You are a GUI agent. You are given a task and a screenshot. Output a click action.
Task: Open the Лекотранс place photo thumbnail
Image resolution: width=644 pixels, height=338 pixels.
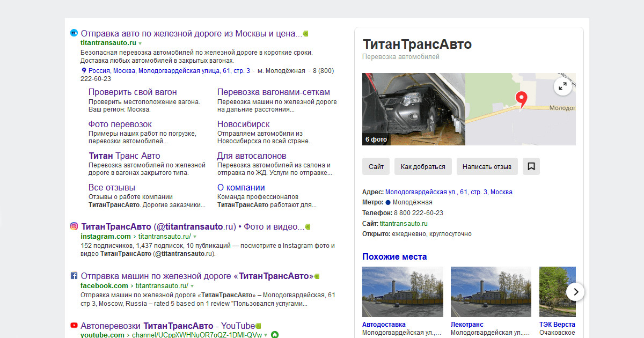491,292
